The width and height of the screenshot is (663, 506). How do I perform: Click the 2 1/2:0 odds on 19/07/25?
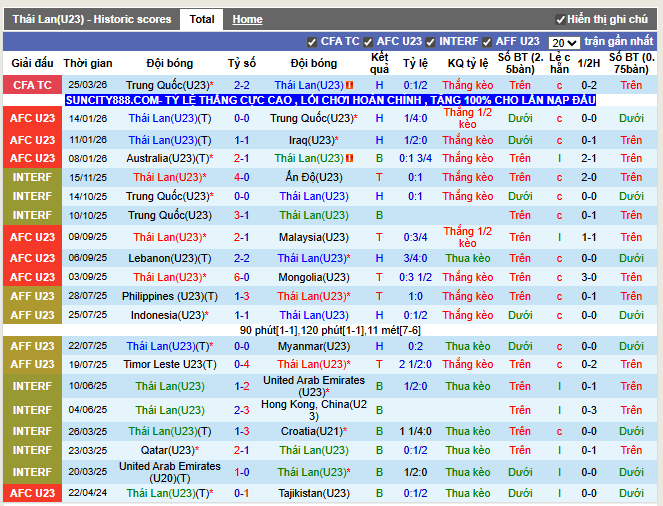[x=415, y=364]
